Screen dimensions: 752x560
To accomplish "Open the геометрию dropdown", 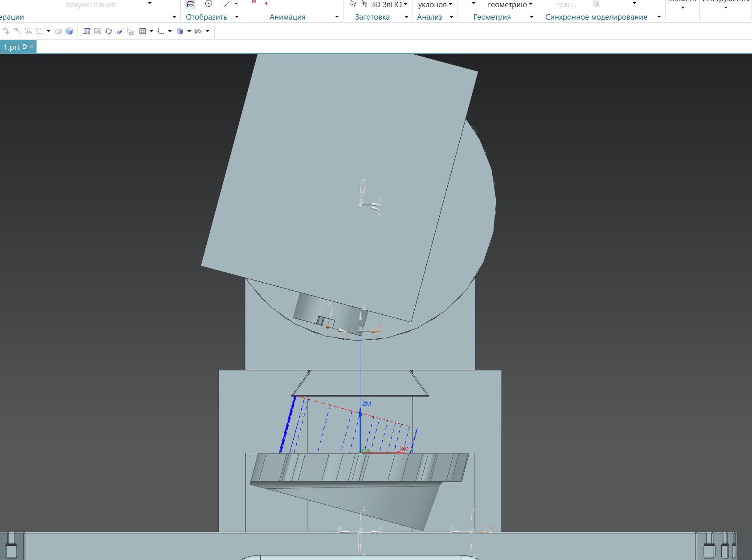I will [x=531, y=4].
